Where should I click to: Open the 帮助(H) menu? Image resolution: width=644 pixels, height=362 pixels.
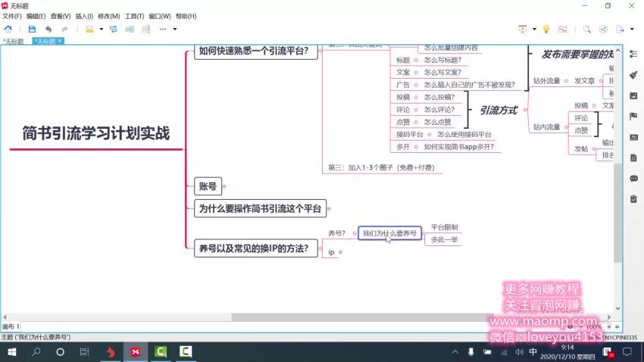186,16
